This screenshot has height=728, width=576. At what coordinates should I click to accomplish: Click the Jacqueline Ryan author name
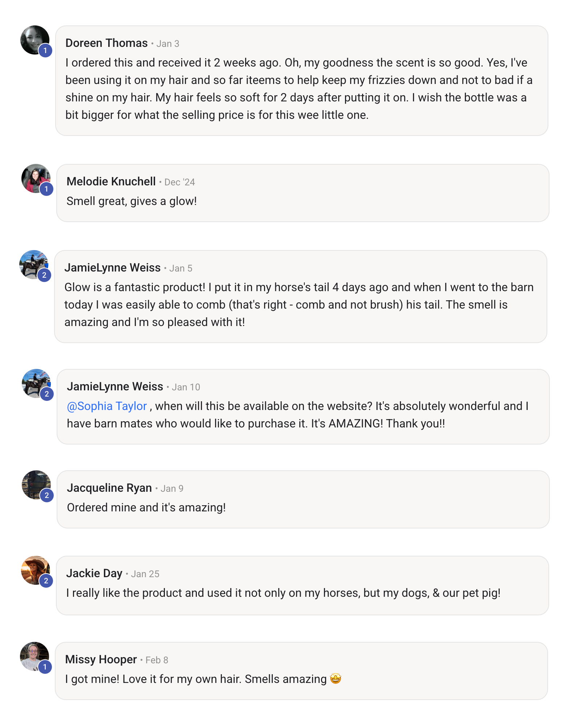(109, 488)
